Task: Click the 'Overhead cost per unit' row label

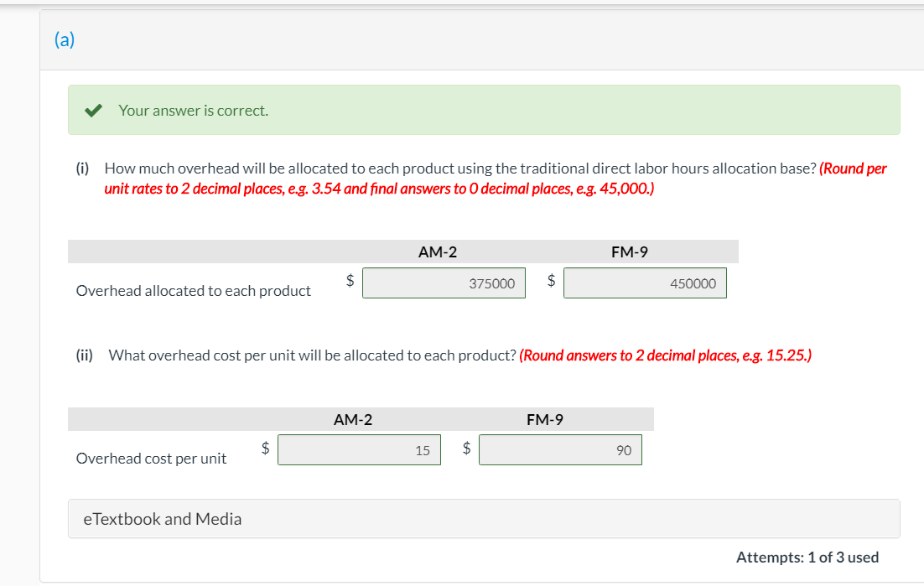Action: 151,459
